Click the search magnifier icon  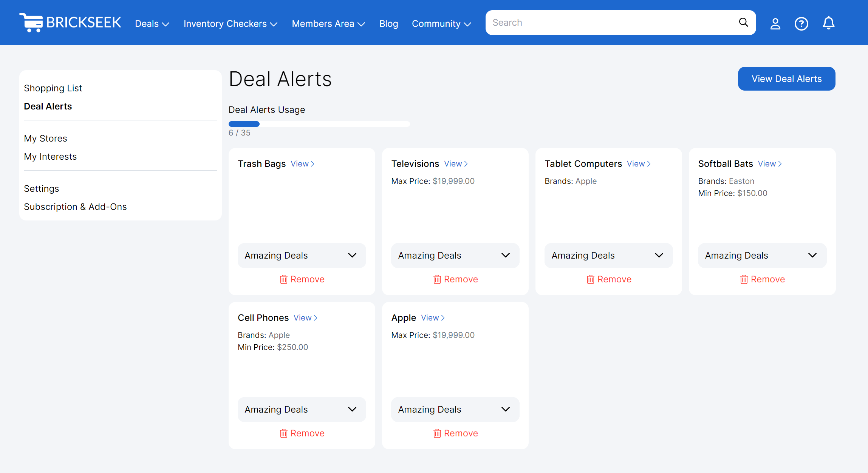(743, 22)
